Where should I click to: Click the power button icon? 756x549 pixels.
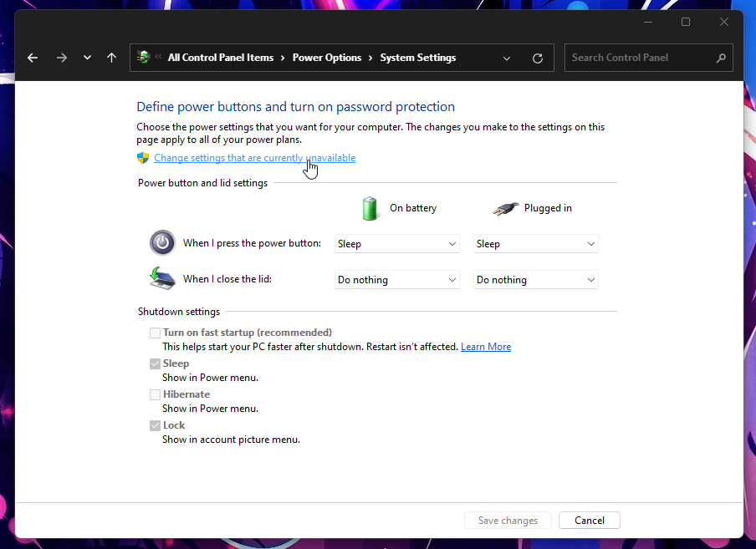pos(162,242)
